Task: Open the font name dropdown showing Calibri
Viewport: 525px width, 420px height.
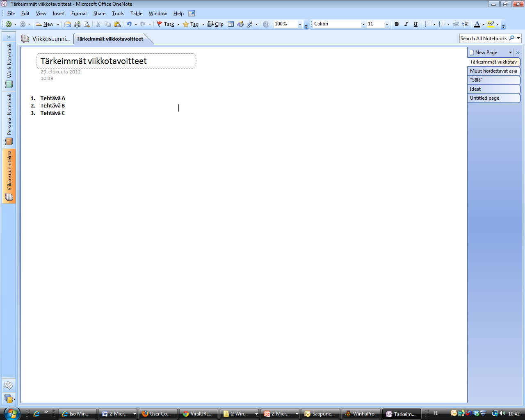Action: tap(363, 24)
